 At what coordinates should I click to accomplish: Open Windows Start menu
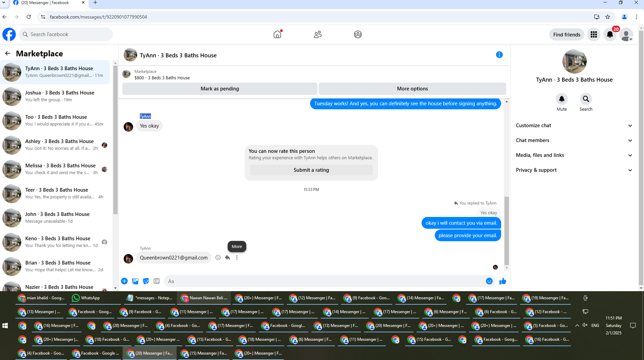5,326
